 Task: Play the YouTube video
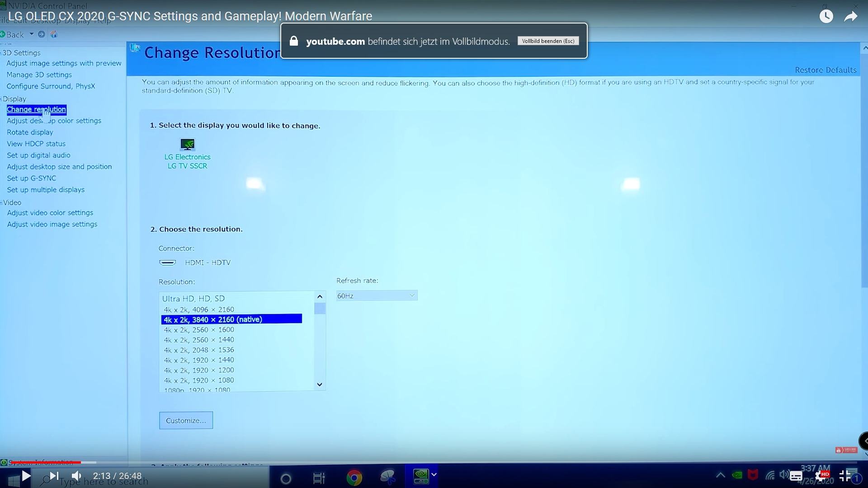26,476
